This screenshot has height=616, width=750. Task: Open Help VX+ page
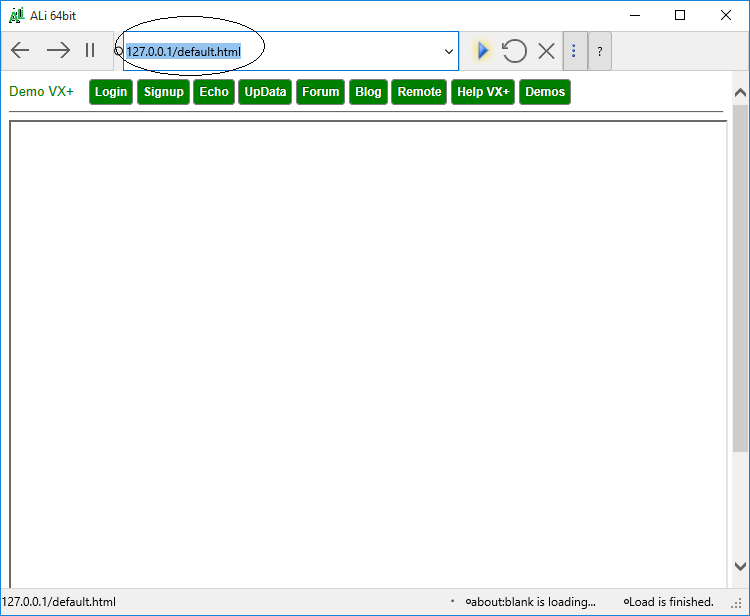(483, 92)
